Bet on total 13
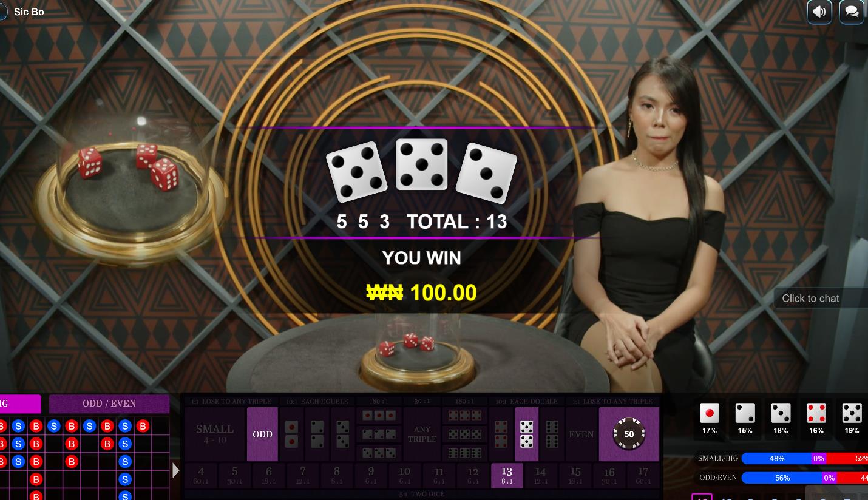 pyautogui.click(x=506, y=476)
